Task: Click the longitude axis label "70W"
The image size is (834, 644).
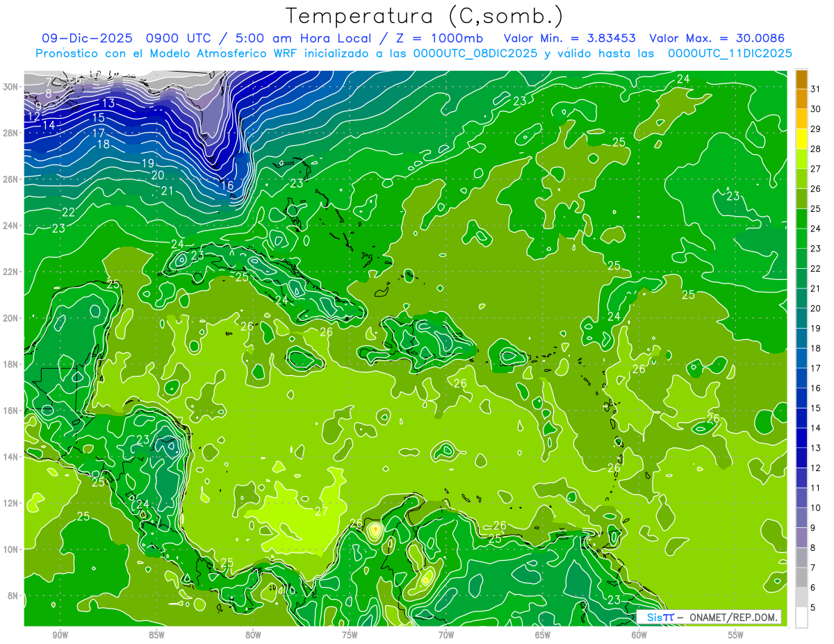Action: [x=446, y=636]
